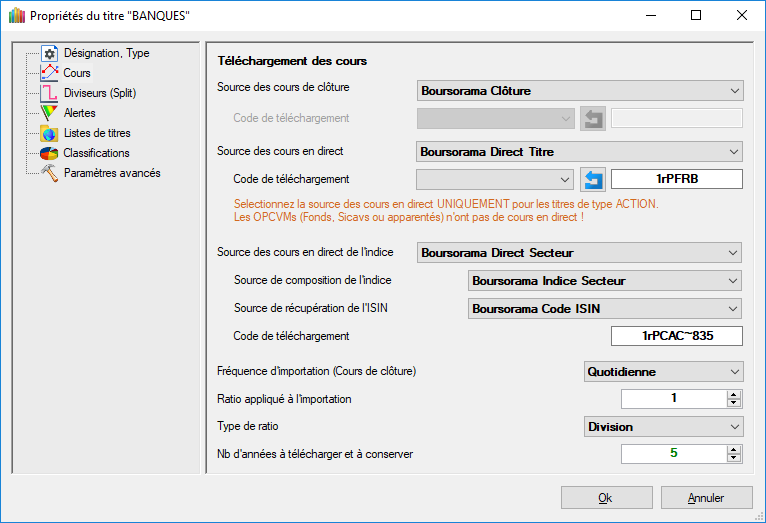Click the Cours chart icon in sidebar
Image resolution: width=766 pixels, height=523 pixels.
(49, 73)
